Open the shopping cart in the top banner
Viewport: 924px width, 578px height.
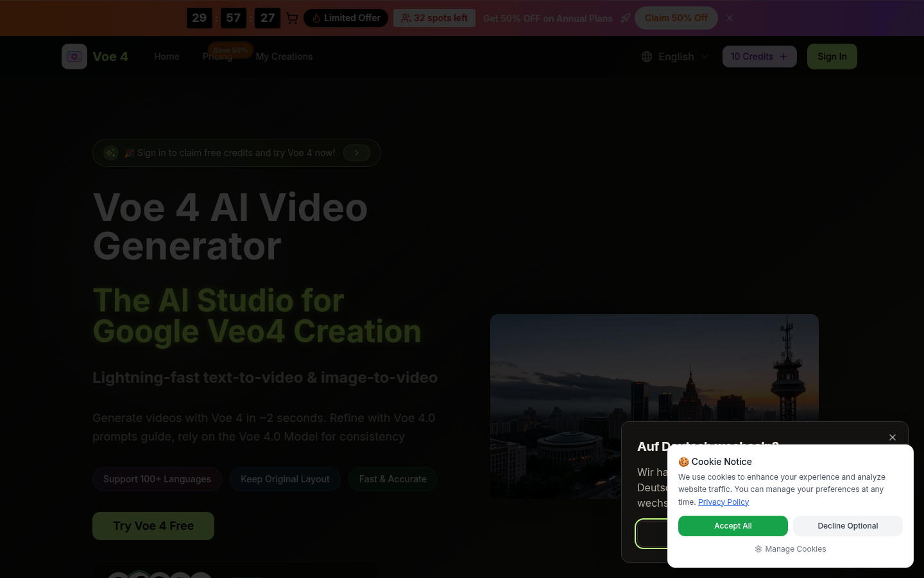(x=292, y=18)
